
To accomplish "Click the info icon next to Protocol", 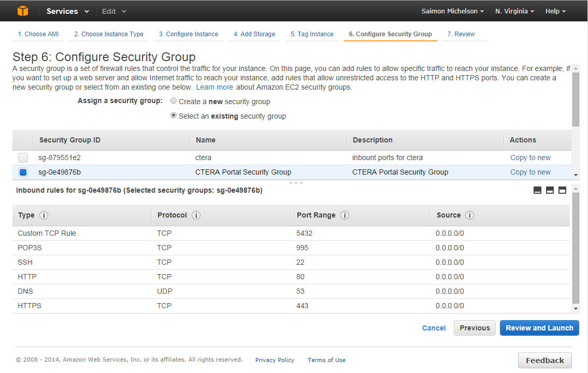I will (196, 215).
